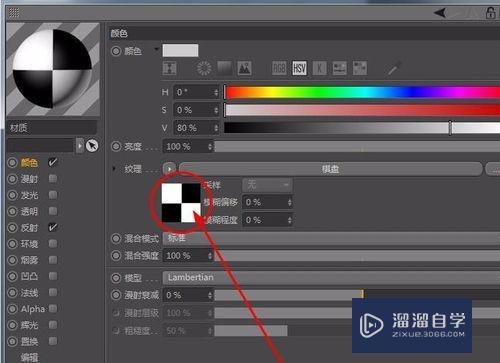Image resolution: width=500 pixels, height=363 pixels.
Task: Pick the eyedropper color picker tool
Action: pos(394,68)
